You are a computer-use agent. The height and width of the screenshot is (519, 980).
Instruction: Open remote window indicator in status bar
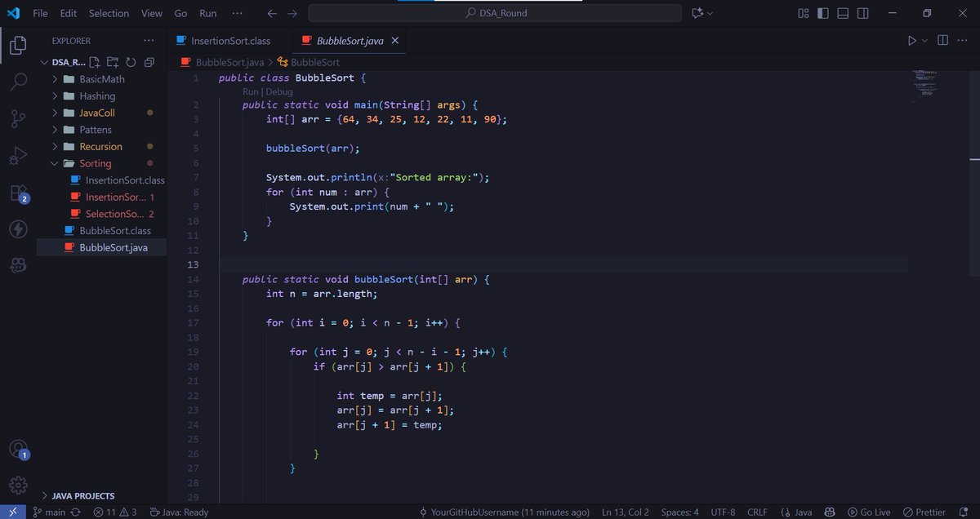click(12, 512)
